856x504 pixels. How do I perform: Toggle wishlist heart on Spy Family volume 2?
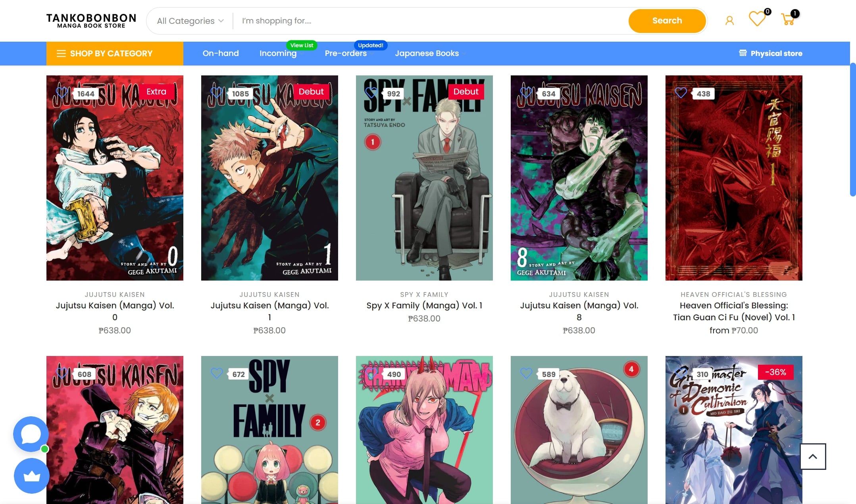point(216,373)
